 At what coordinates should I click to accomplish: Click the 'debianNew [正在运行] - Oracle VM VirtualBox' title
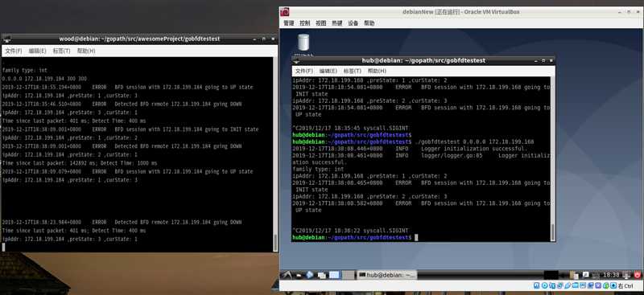tap(460, 12)
